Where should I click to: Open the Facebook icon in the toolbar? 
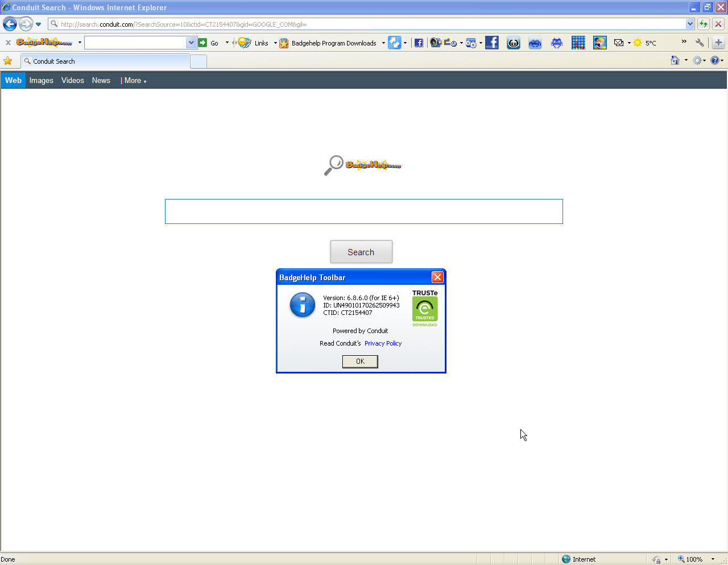point(419,43)
